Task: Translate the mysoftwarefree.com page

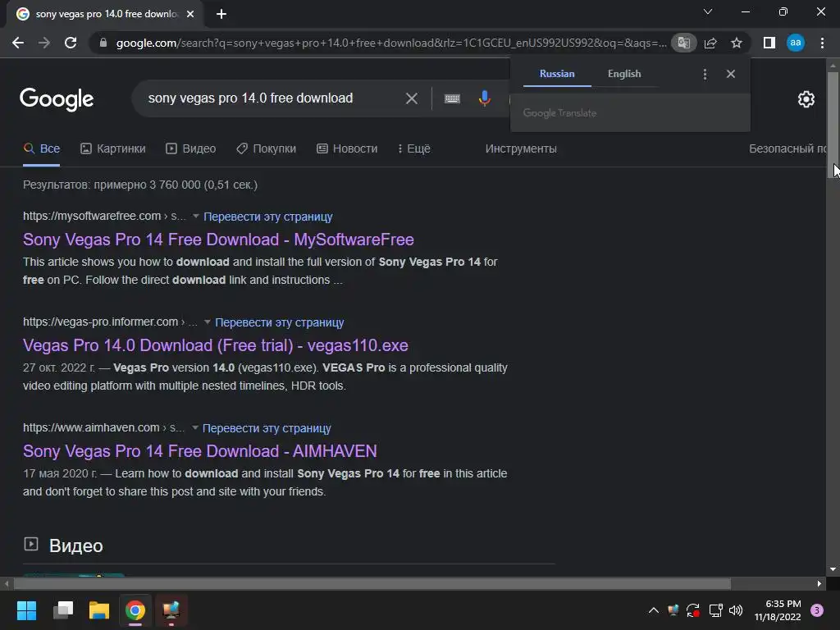Action: click(268, 217)
